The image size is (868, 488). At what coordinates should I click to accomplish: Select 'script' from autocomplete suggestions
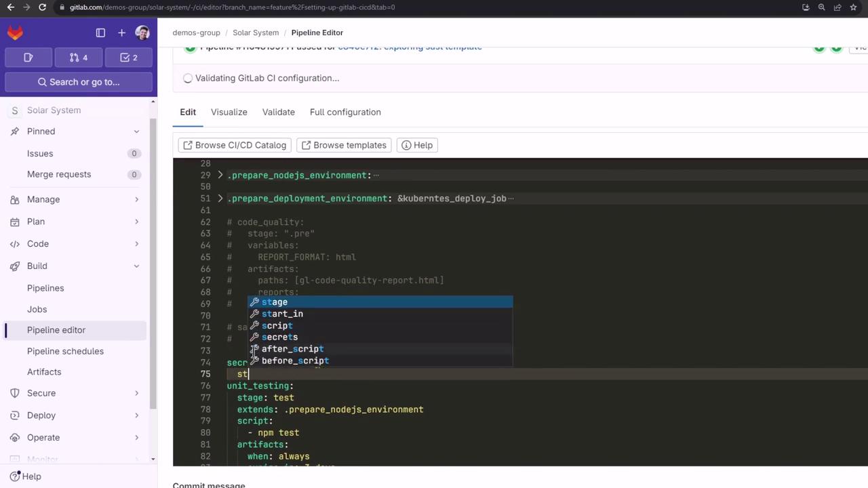coord(277,325)
